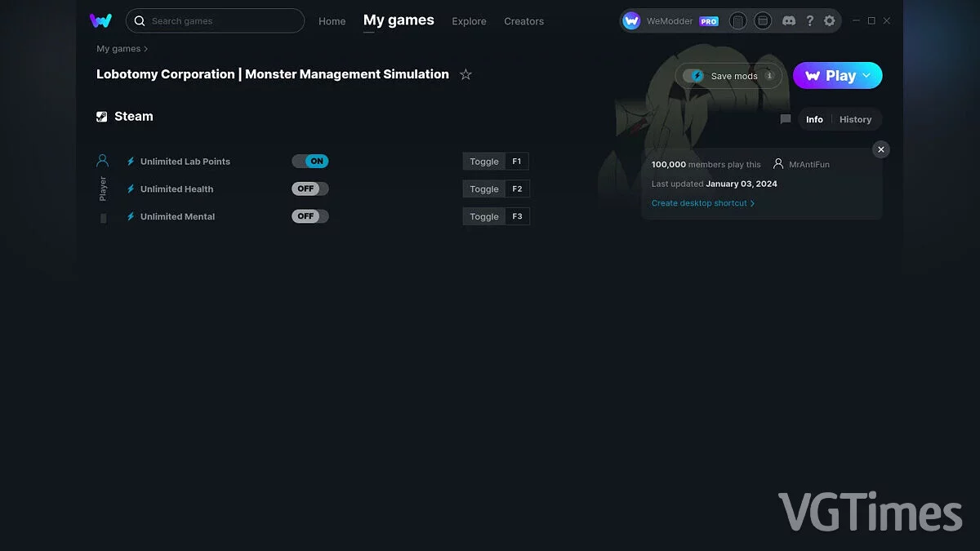Open the help question mark icon
Image resolution: width=980 pixels, height=551 pixels.
pyautogui.click(x=809, y=21)
